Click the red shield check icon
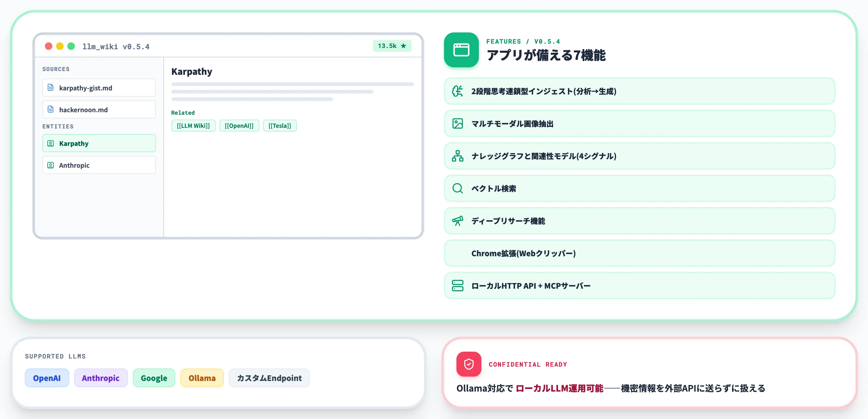 (469, 364)
